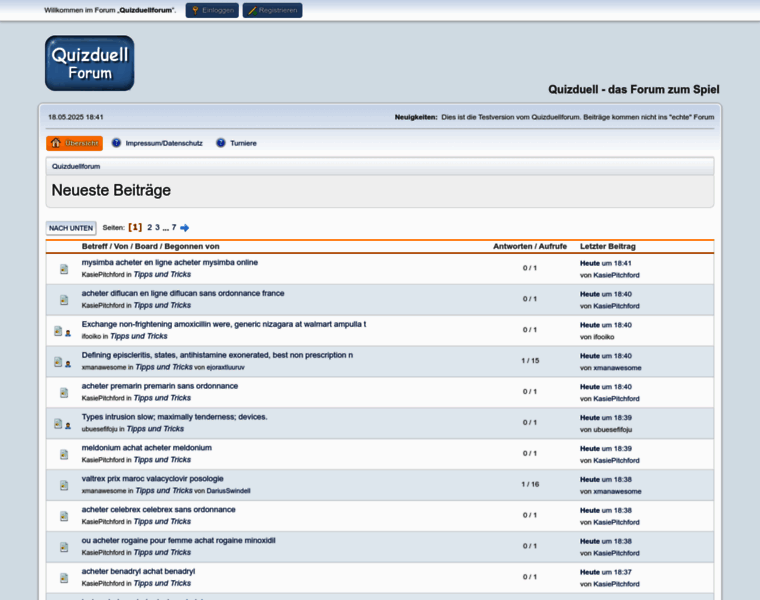Open ifooiko author profile under amoxicillin topic
Image resolution: width=760 pixels, height=600 pixels.
(91, 336)
